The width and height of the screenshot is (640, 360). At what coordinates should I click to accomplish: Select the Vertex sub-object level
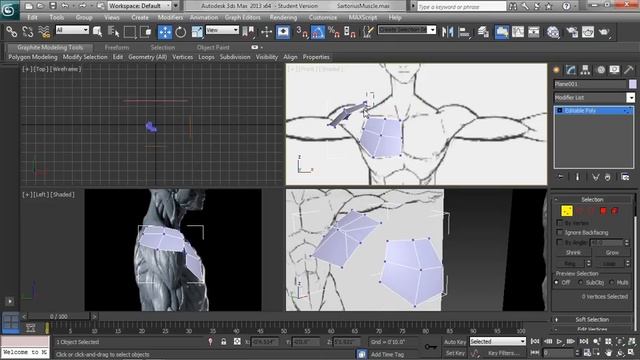point(567,211)
